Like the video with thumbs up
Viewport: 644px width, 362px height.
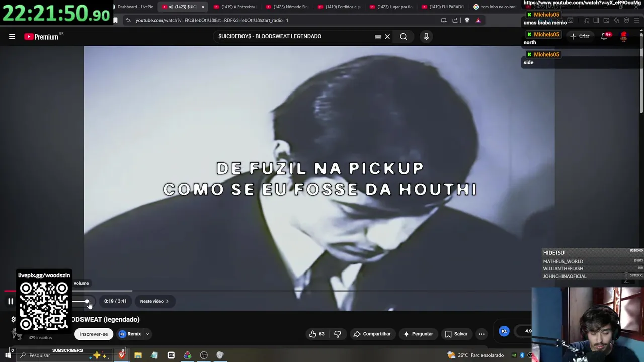tap(317, 334)
